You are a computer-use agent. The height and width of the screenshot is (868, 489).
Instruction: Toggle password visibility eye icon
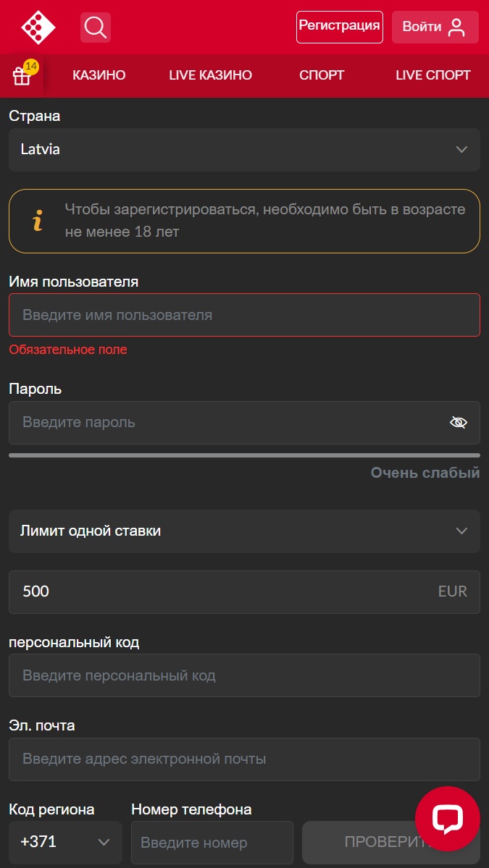(459, 423)
